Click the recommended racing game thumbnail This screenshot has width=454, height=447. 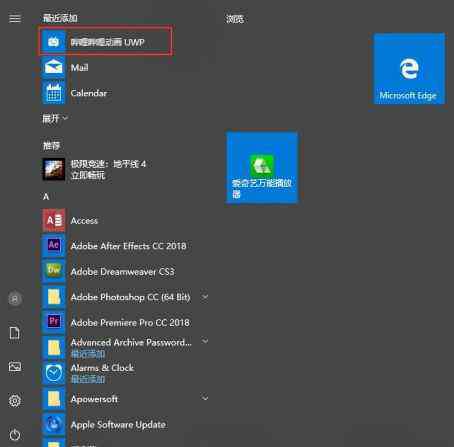(53, 169)
